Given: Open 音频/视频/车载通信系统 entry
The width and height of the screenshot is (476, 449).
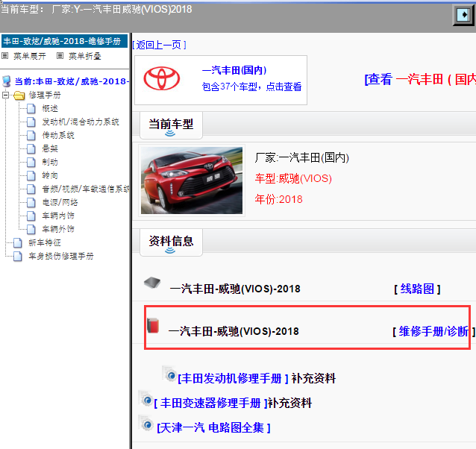Looking at the screenshot, I should coord(86,189).
